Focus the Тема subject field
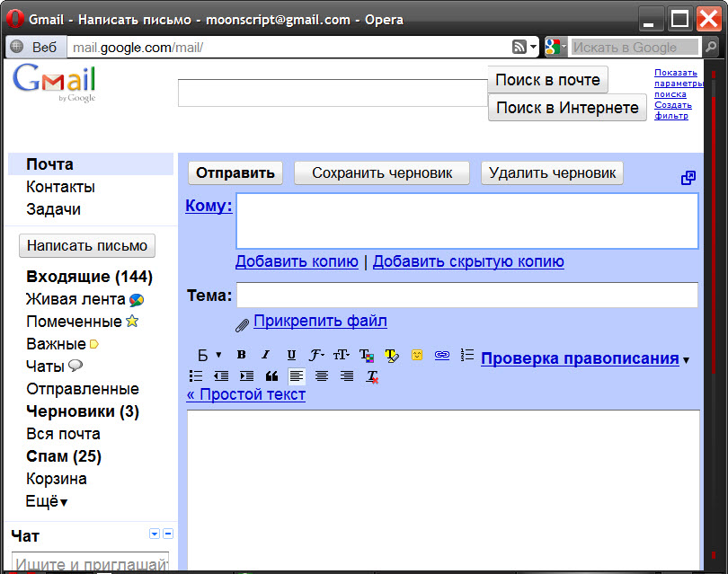 point(467,295)
